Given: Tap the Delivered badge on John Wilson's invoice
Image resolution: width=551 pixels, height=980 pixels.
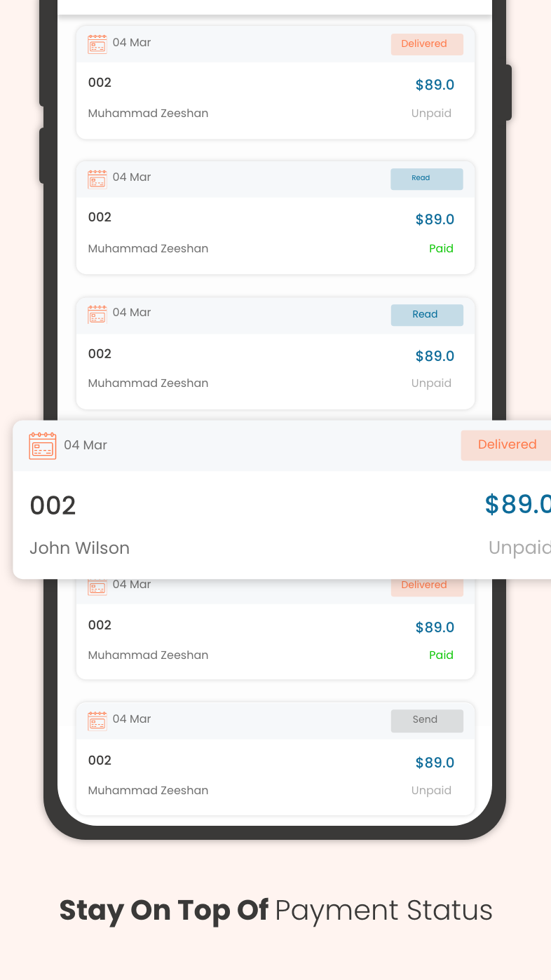Looking at the screenshot, I should [506, 445].
